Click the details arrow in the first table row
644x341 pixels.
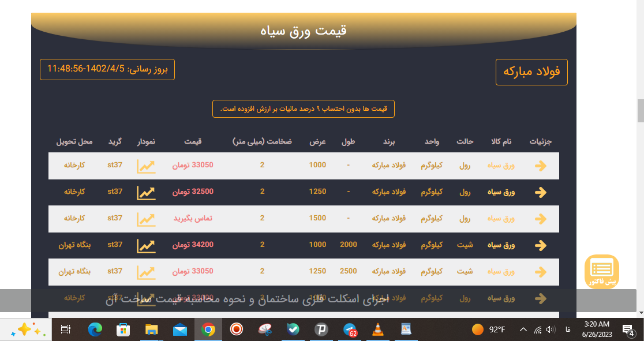point(541,166)
